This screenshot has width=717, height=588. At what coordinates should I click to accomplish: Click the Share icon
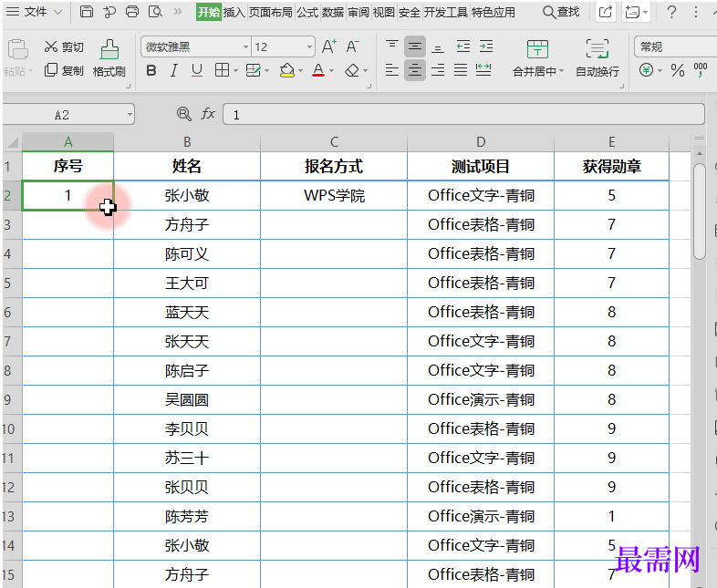click(605, 12)
